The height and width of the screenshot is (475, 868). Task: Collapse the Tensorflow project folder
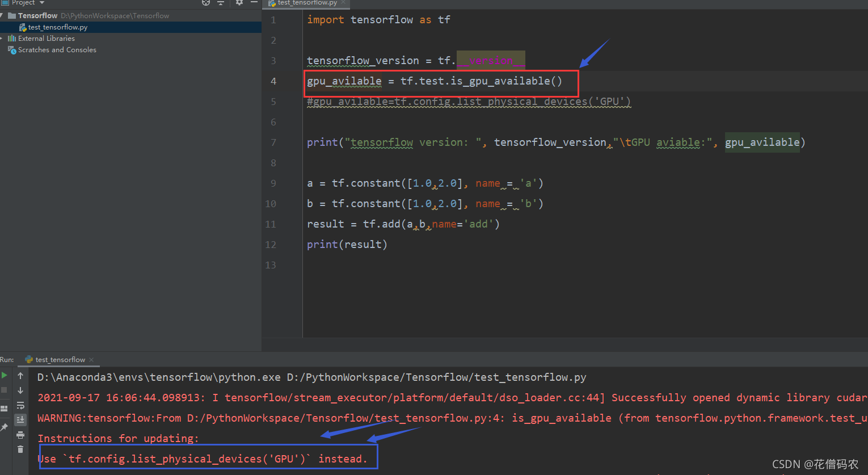pyautogui.click(x=2, y=15)
